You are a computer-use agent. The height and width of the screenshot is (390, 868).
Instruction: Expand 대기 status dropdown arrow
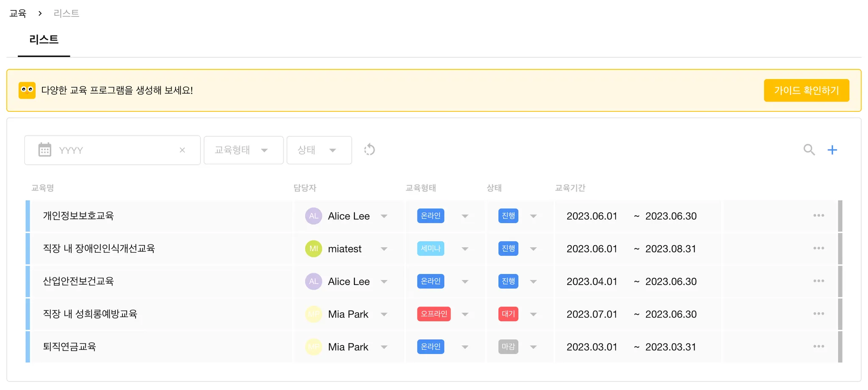[x=534, y=314]
